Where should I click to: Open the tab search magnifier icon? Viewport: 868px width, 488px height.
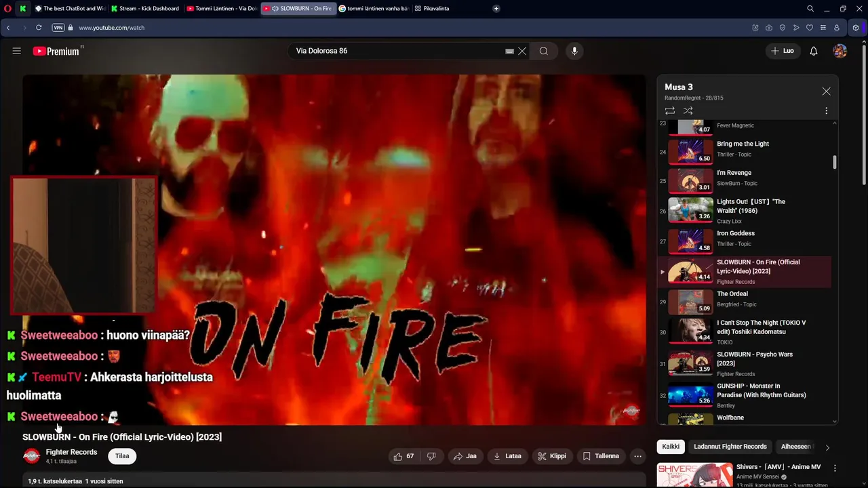tap(810, 9)
